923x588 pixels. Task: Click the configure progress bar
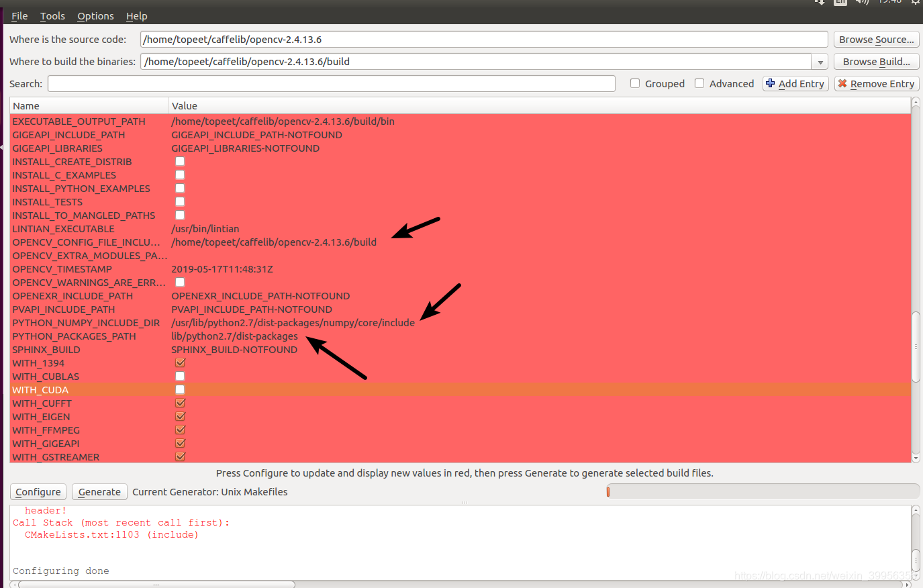tap(763, 492)
